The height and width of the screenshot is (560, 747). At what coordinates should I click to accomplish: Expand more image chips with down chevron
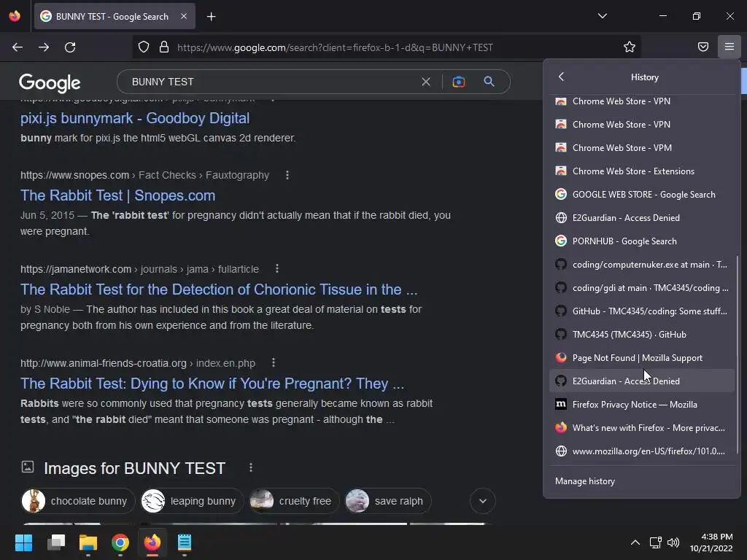pos(483,501)
